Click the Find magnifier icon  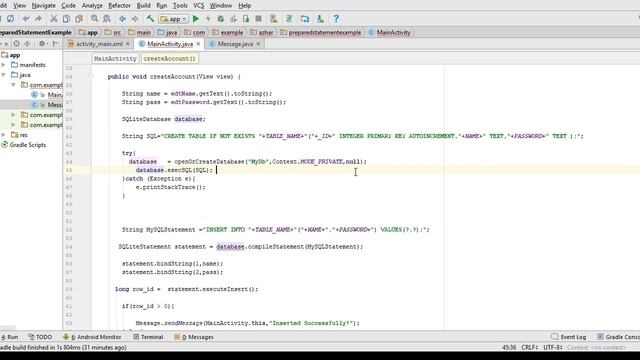coord(94,19)
